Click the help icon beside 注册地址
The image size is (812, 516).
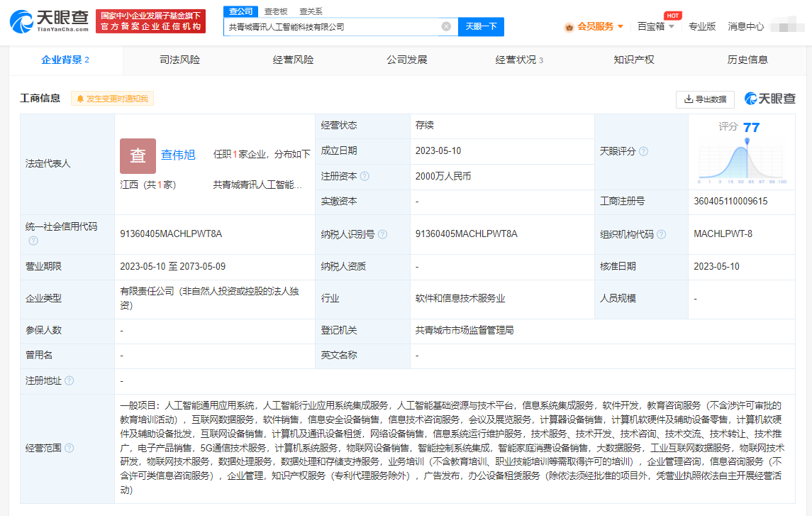point(69,380)
